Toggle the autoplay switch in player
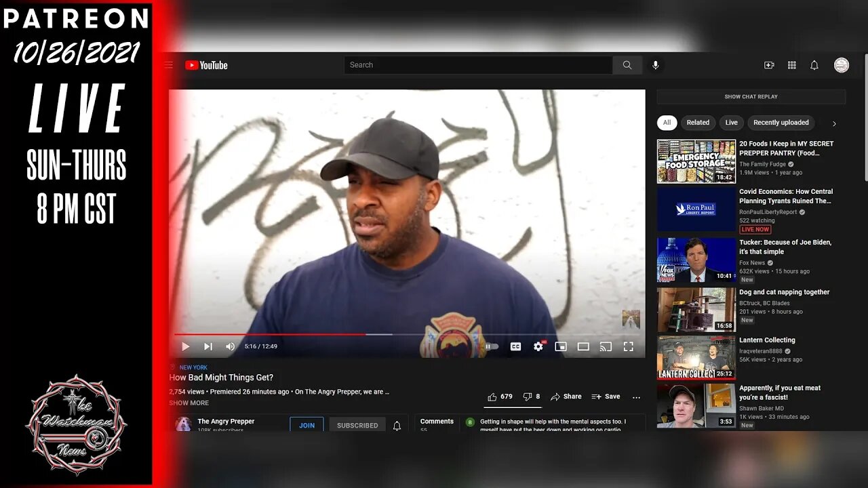 click(492, 346)
